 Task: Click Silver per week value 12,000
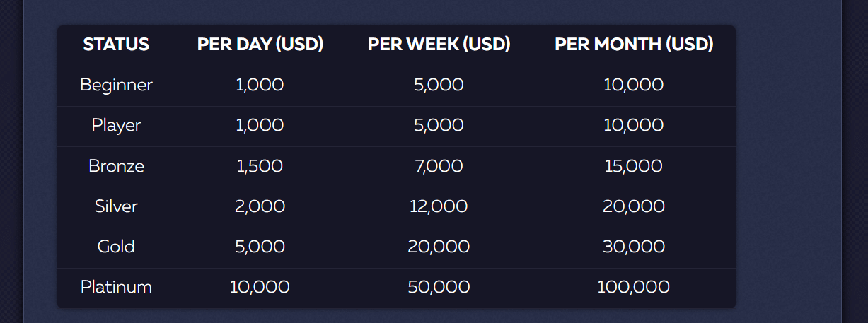click(x=439, y=206)
